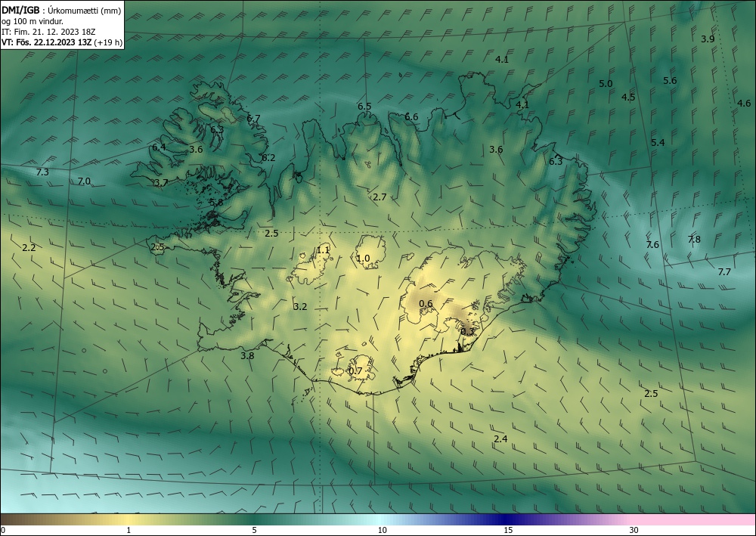Click the 0.7 value on the southern glacier
Viewport: 756px width, 536px height.
pyautogui.click(x=355, y=370)
